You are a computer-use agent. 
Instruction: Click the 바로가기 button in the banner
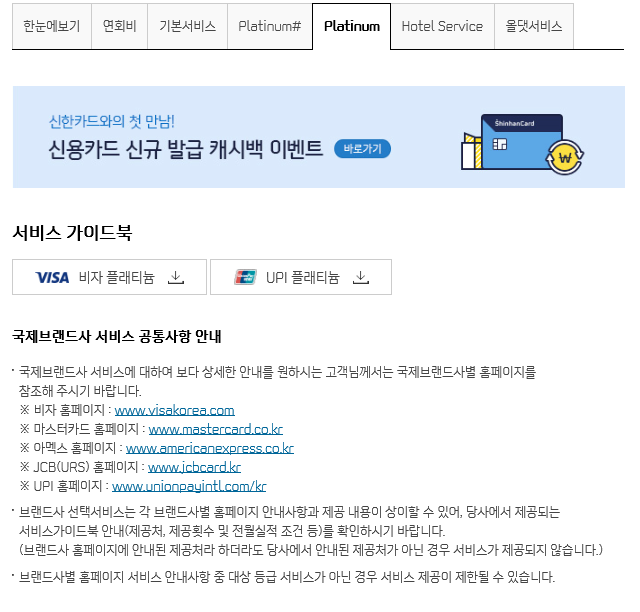point(362,149)
